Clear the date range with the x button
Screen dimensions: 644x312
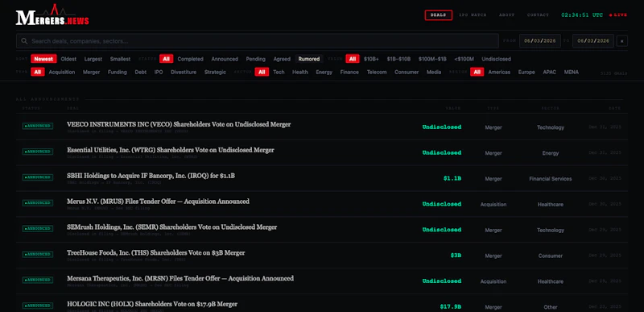click(621, 41)
